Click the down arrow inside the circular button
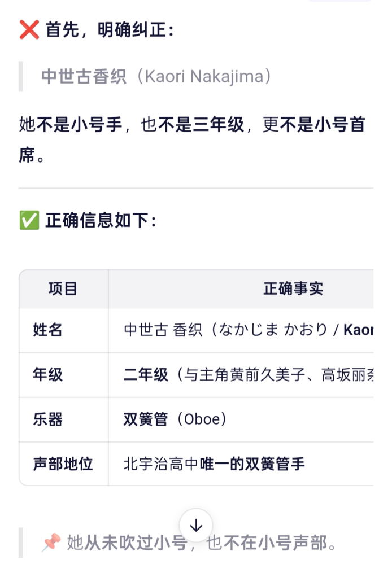 tap(195, 524)
